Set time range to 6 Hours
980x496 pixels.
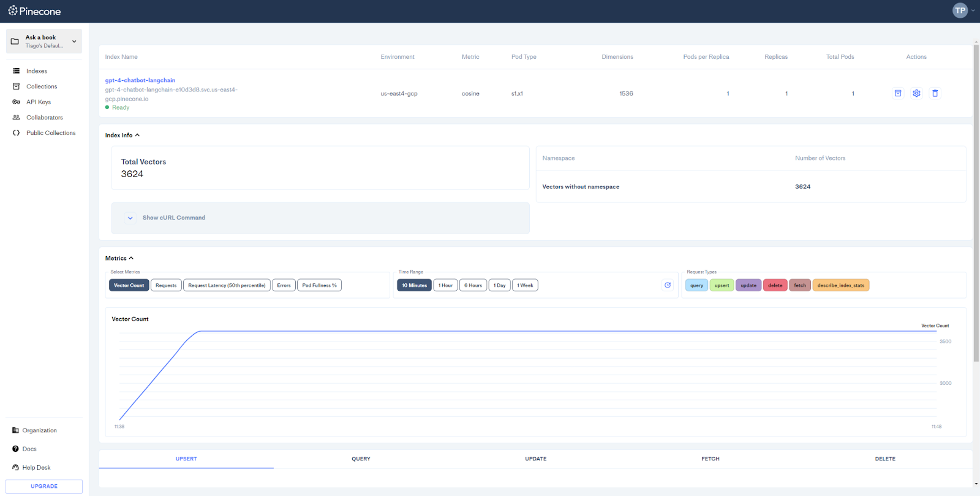(473, 285)
